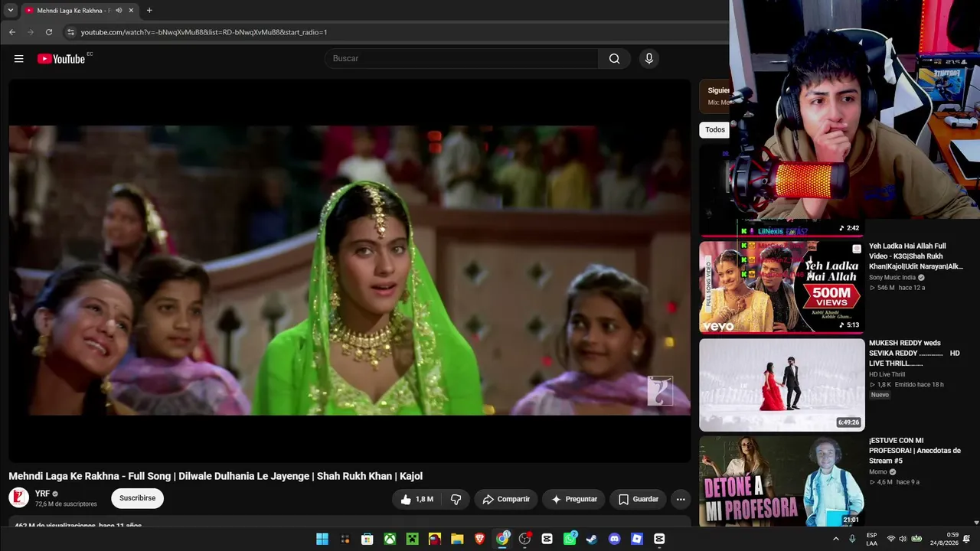
Task: Mute the tab using its speaker icon
Action: (119, 11)
